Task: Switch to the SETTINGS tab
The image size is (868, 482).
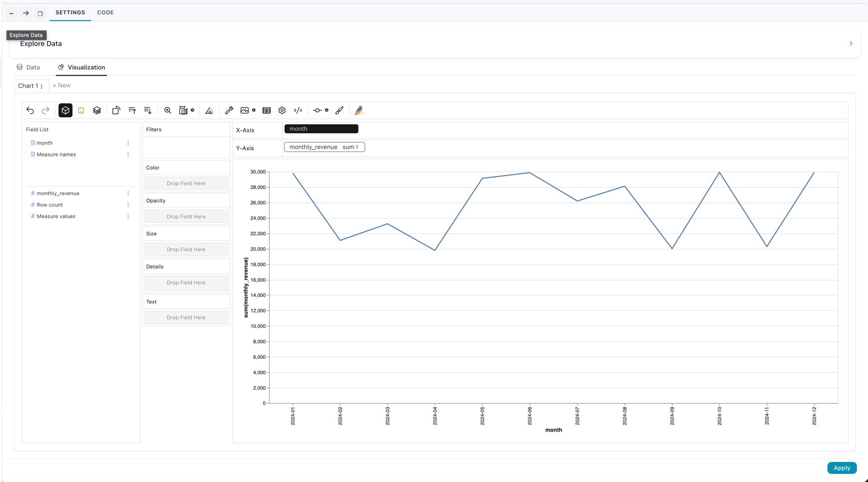Action: coord(70,12)
